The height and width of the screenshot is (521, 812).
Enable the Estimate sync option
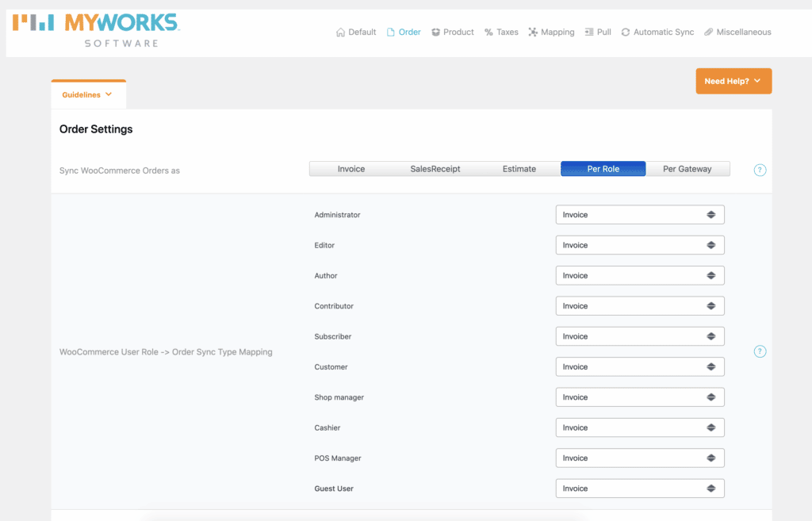[519, 168]
